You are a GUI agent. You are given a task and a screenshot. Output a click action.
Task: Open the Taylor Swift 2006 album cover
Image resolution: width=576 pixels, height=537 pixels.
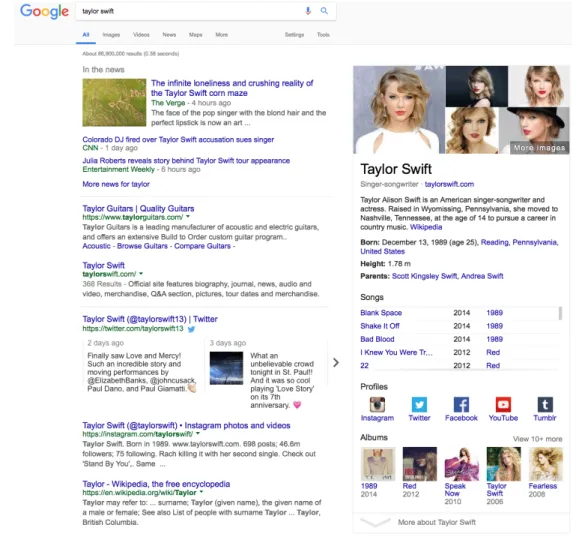[x=504, y=464]
